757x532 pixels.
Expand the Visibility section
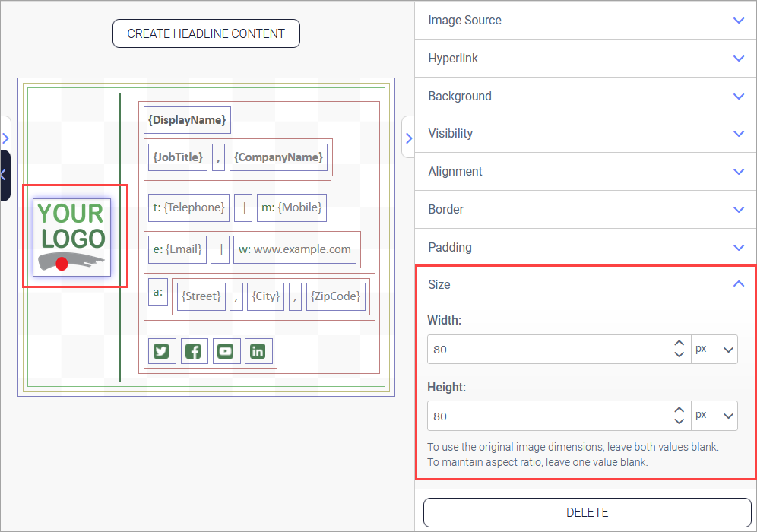coord(585,134)
